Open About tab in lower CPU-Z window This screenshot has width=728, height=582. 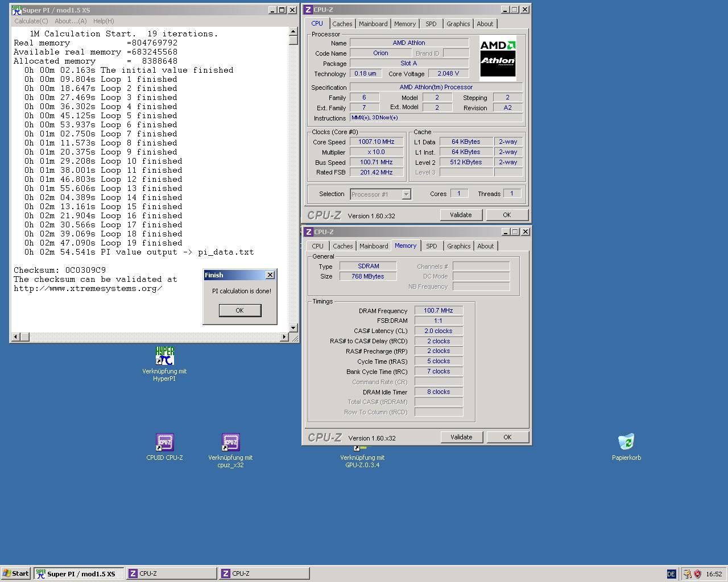pos(486,246)
